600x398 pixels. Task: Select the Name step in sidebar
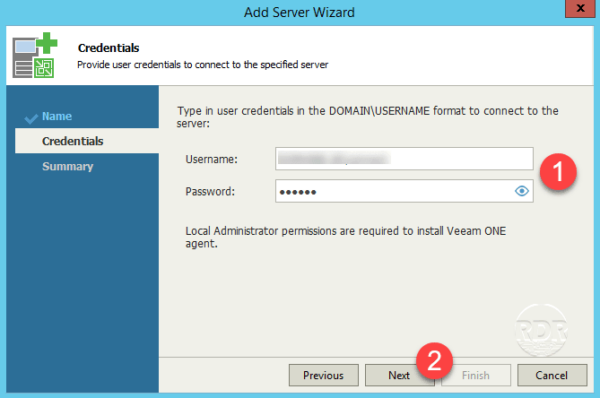pos(57,116)
